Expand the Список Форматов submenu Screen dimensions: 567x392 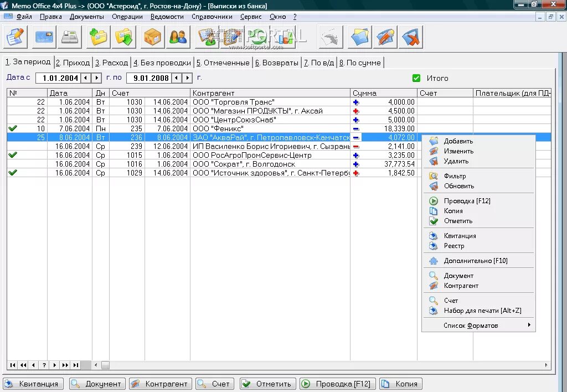click(x=479, y=326)
